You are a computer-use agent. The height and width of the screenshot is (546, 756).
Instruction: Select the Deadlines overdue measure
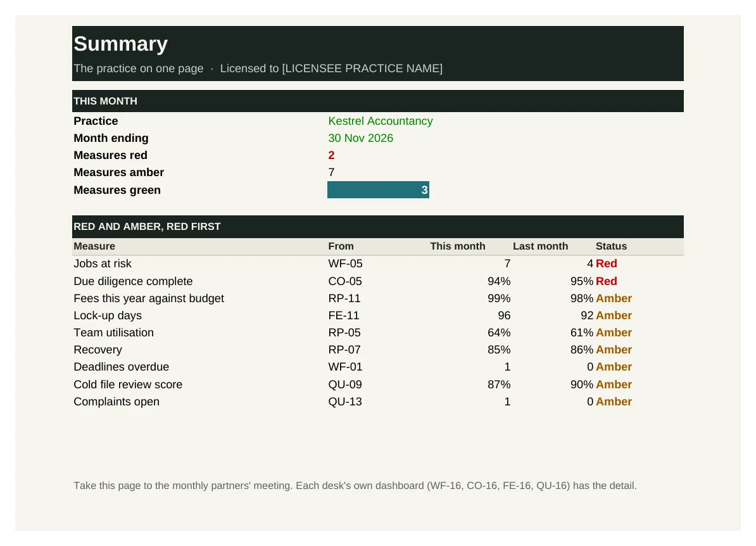point(122,367)
